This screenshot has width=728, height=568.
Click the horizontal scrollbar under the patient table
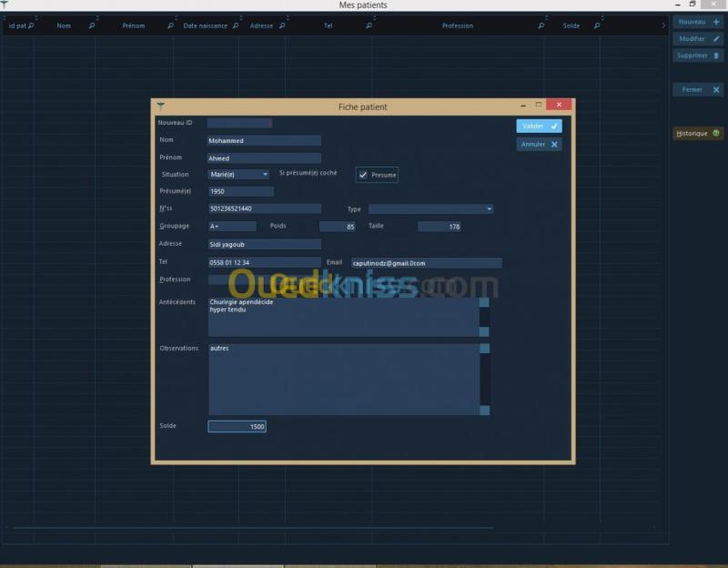click(x=253, y=528)
